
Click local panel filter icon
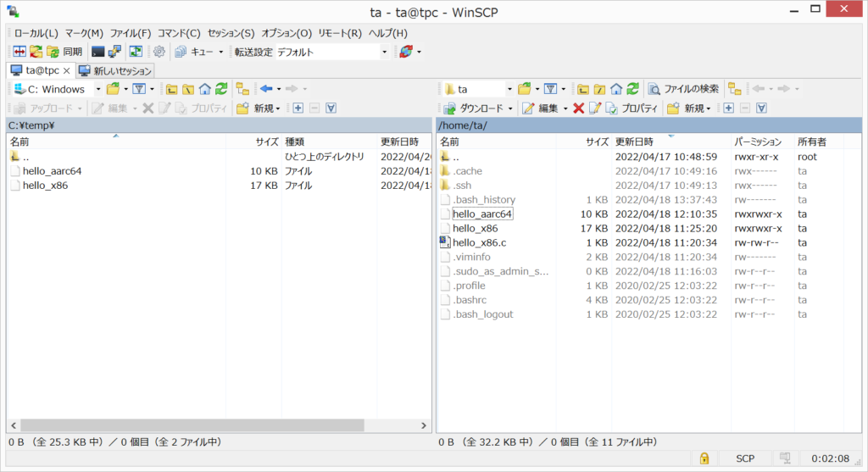click(x=139, y=89)
